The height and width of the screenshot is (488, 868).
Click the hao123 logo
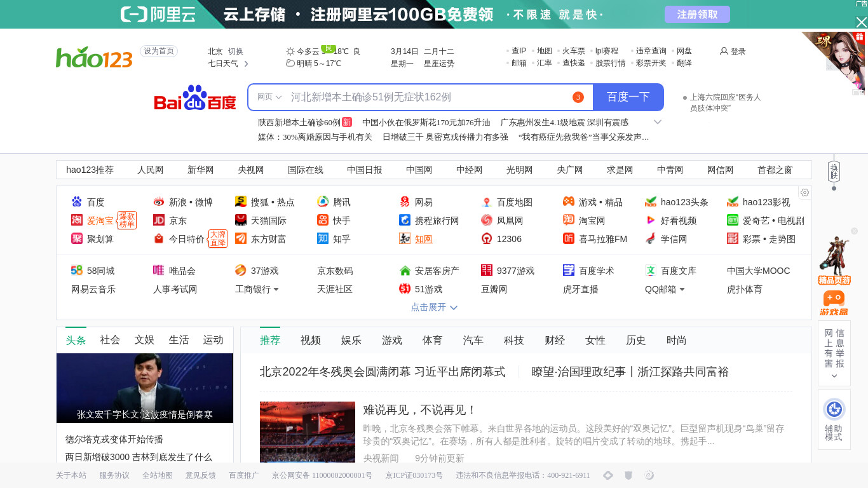(x=94, y=57)
